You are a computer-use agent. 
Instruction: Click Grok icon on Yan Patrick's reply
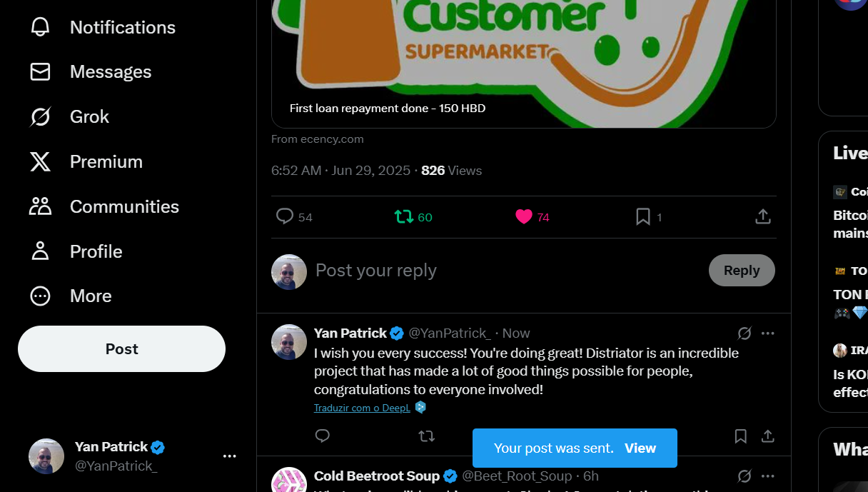[x=745, y=333]
